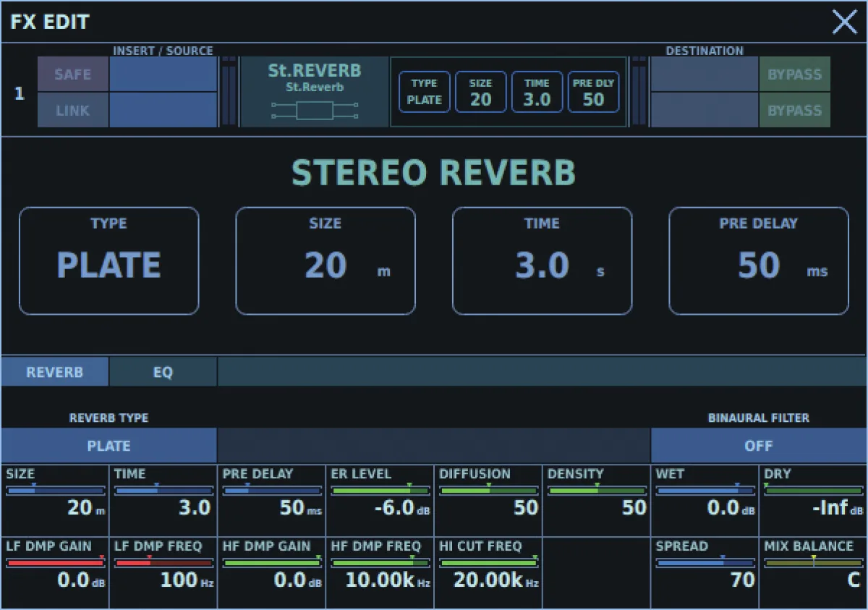Viewport: 868px width, 610px height.
Task: Adjust the MIX BALANCE slider
Action: point(814,562)
